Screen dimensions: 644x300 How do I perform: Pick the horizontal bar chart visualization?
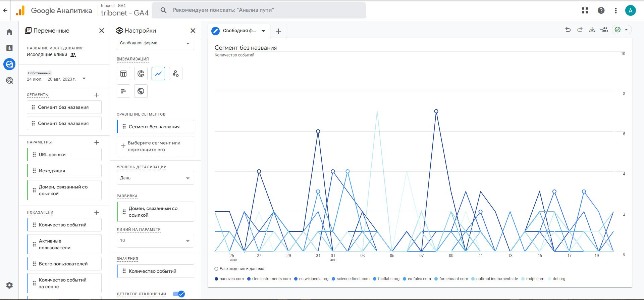tap(123, 91)
